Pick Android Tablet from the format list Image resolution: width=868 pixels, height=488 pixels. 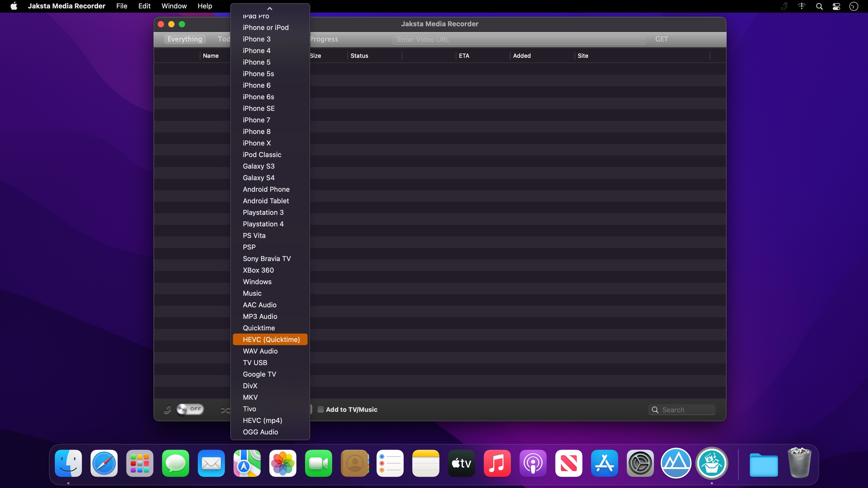265,201
